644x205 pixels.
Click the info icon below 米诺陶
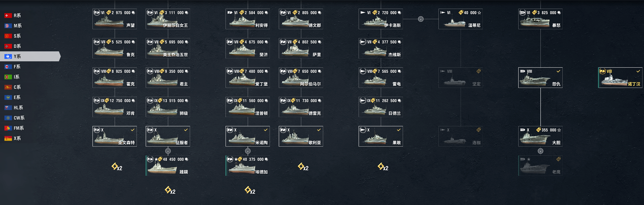(248, 151)
